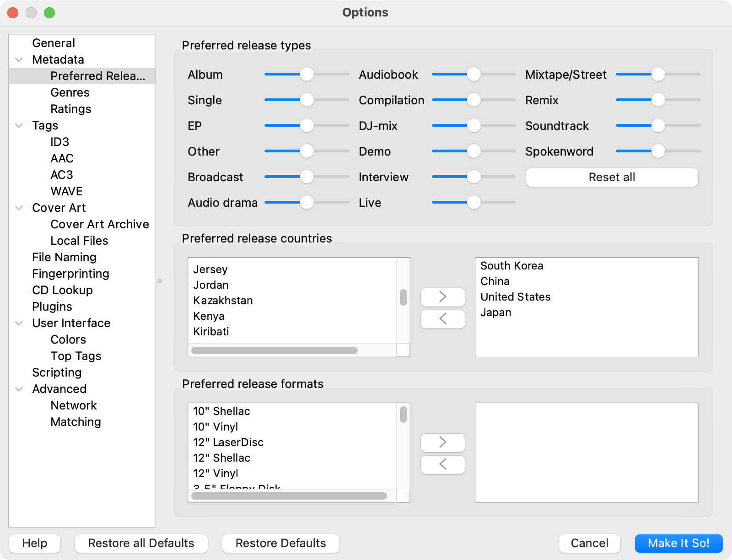732x560 pixels.
Task: Click the Soundtrack slider handle
Action: [x=658, y=125]
